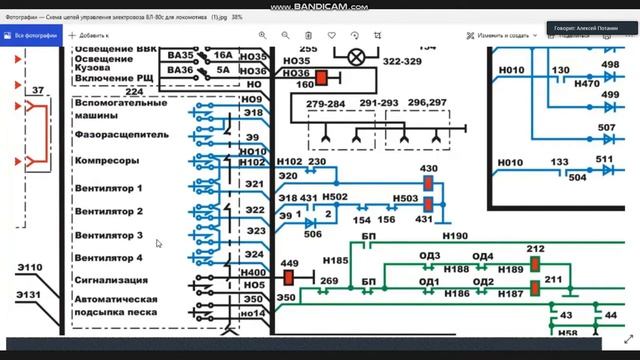This screenshot has width=640, height=360.
Task: Click the 'Сигнализация' label
Action: (111, 280)
